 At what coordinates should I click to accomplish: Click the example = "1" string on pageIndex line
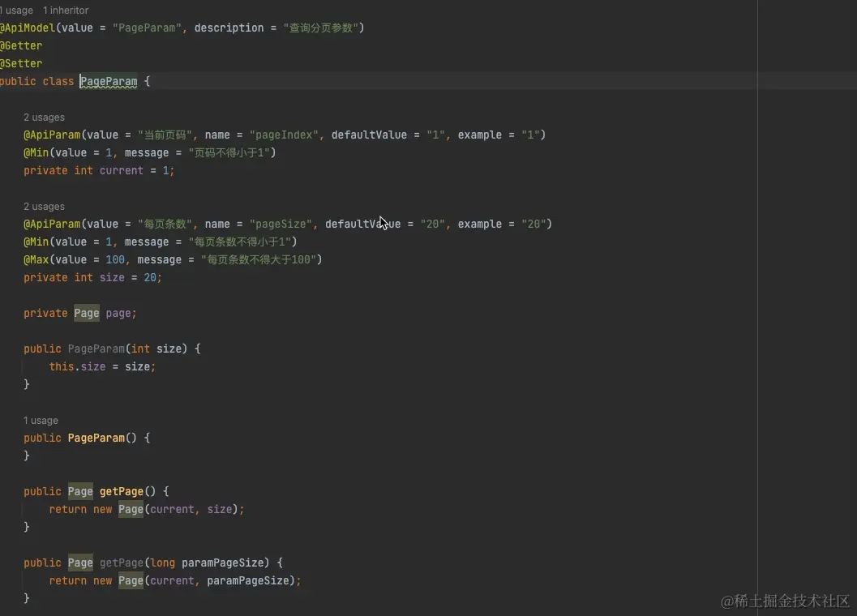coord(530,135)
